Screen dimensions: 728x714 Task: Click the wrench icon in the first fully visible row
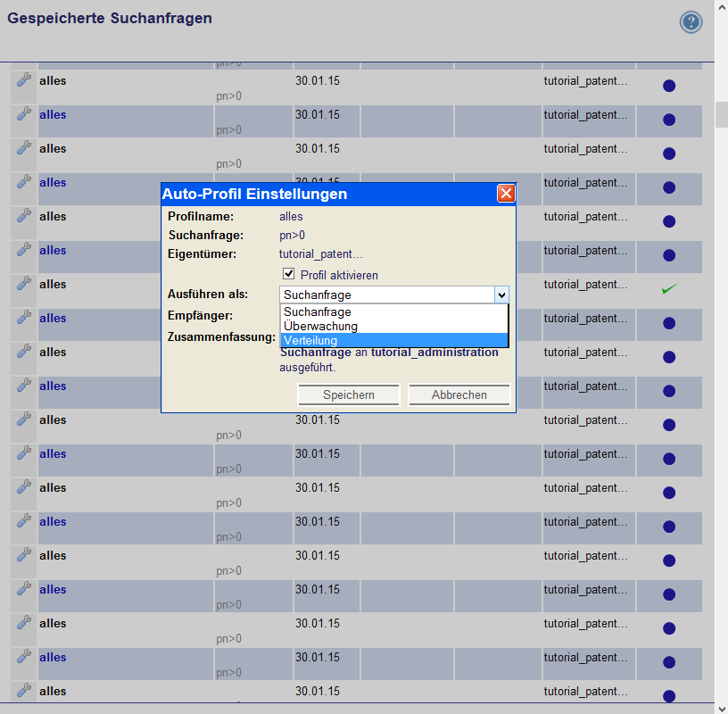point(24,79)
